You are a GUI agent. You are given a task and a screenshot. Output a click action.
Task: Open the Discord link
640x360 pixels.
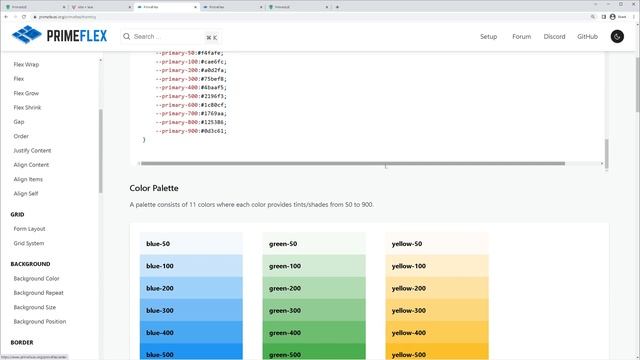point(554,36)
